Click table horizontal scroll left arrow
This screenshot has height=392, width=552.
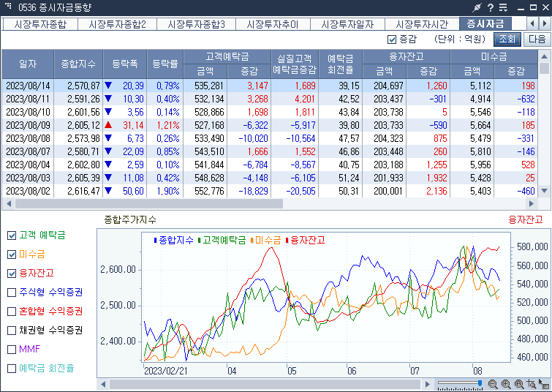point(9,203)
